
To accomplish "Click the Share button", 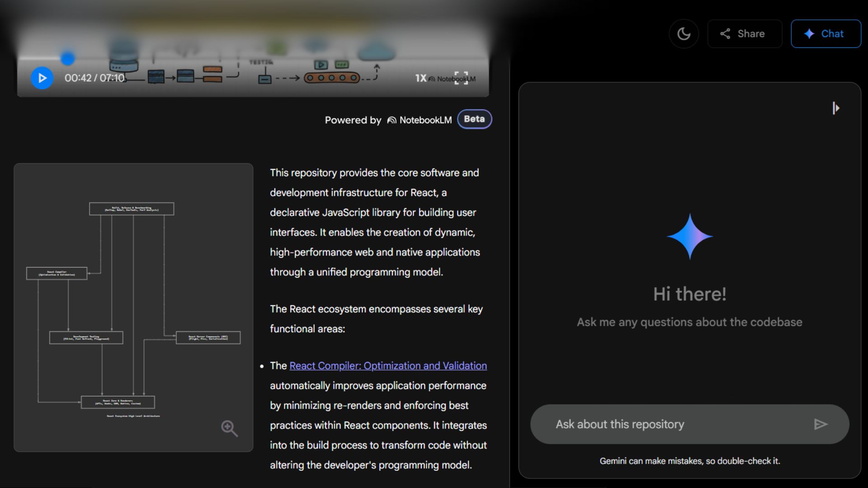I will click(744, 33).
